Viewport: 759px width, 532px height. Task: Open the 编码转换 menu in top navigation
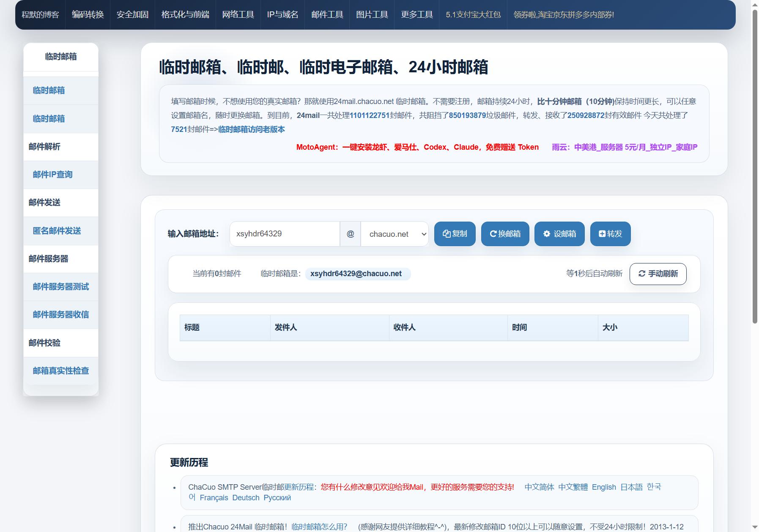88,15
